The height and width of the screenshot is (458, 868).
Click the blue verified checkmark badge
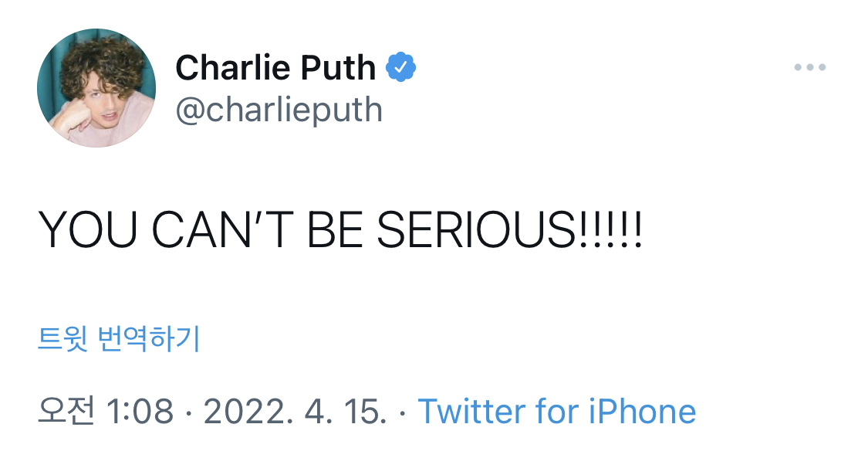[400, 67]
